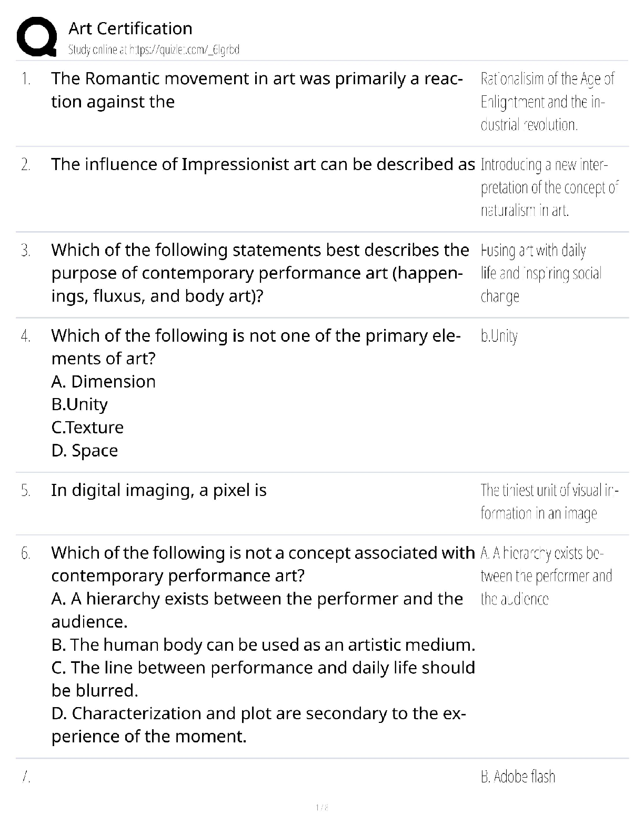Click the Quizlet Q logo icon
This screenshot has width=644, height=834.
pos(37,37)
